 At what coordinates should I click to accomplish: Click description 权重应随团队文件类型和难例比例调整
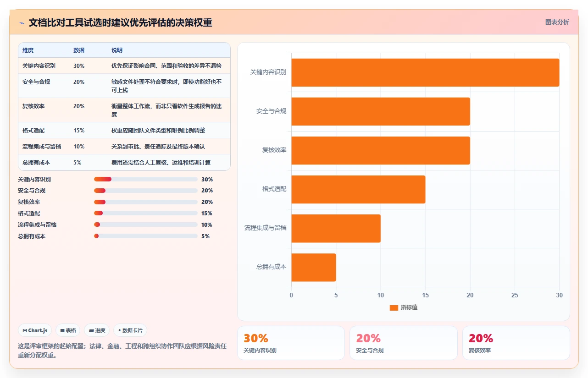158,131
